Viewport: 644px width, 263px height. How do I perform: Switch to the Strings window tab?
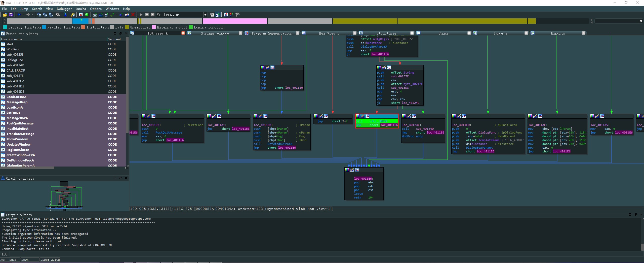[215, 33]
